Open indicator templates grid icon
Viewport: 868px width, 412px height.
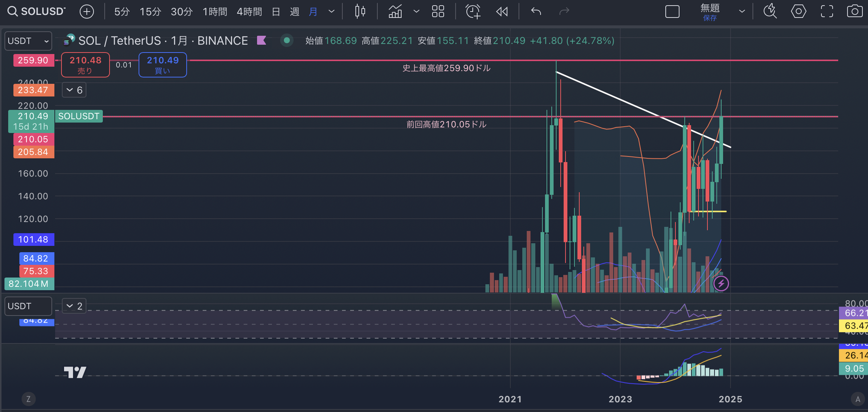[x=438, y=12]
